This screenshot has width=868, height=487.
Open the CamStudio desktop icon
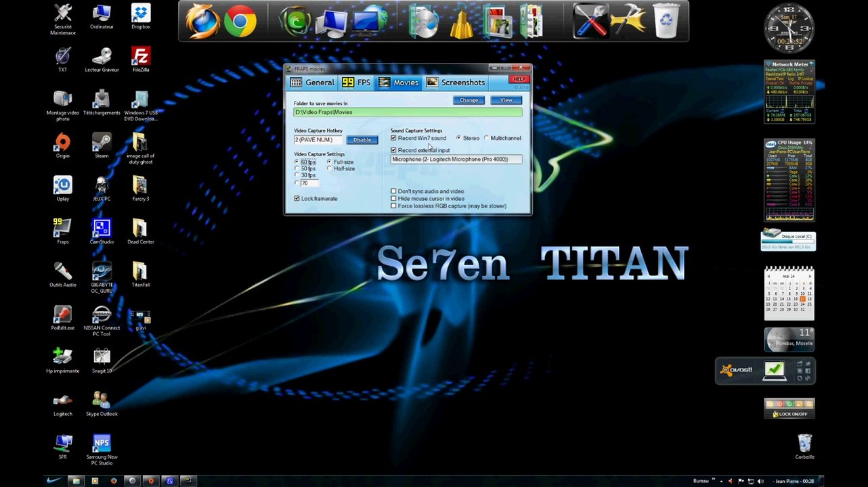pos(102,231)
